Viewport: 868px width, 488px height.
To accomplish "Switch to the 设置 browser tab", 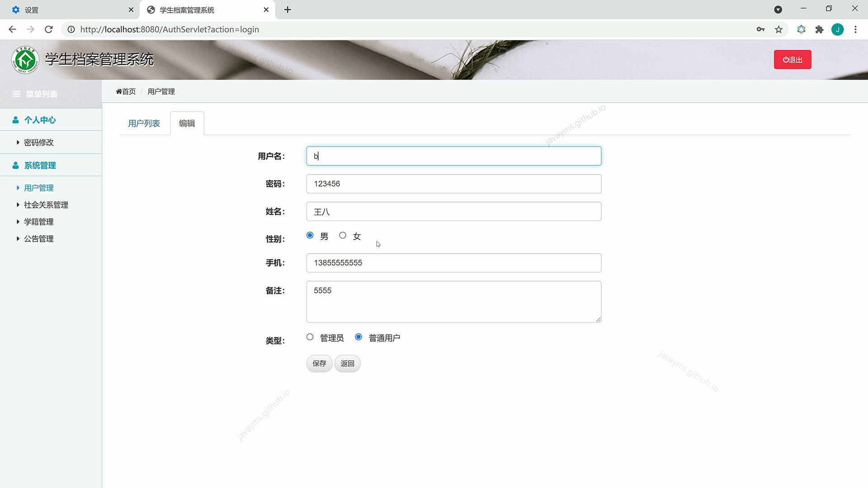I will pyautogui.click(x=31, y=9).
